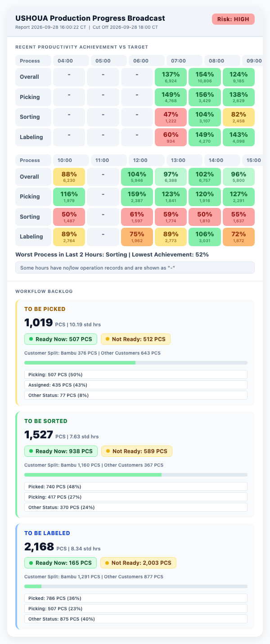The width and height of the screenshot is (270, 644).
Task: Click the Labeling 08:00 cell showing 149%
Action: click(x=204, y=137)
